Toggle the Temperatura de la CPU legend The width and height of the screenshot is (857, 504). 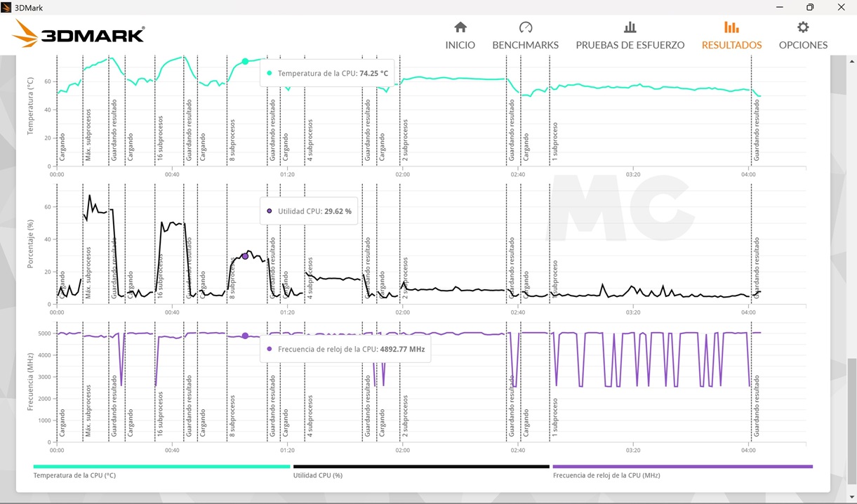pyautogui.click(x=74, y=475)
